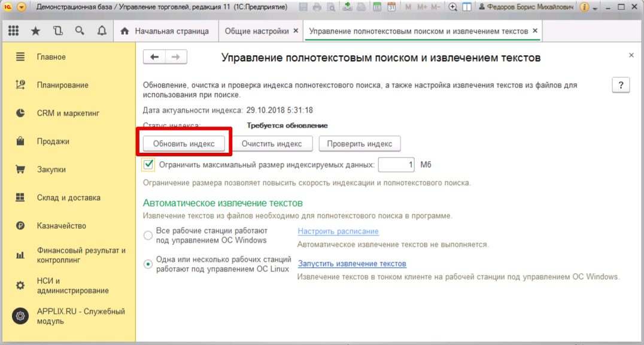Switch to Начальная страница tab
This screenshot has width=644, height=345.
(x=166, y=31)
